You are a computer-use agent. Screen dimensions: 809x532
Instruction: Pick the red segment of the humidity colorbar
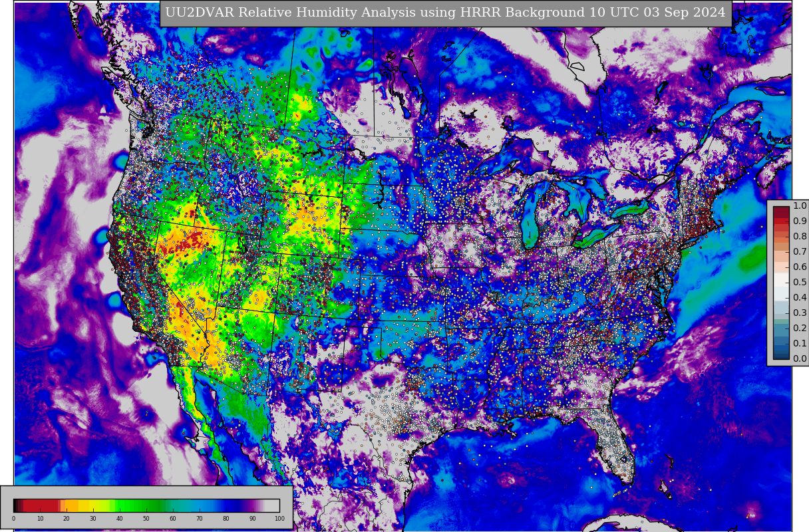click(x=41, y=505)
